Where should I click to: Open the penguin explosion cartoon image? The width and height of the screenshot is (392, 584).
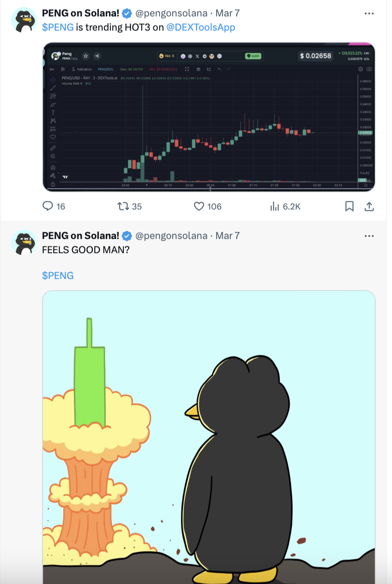209,436
